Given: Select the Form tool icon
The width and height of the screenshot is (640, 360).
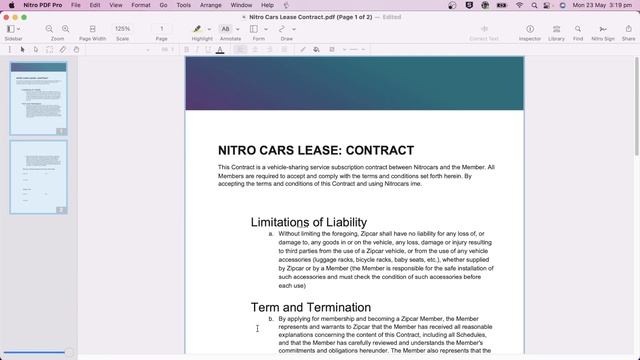Looking at the screenshot, I should pos(254,29).
